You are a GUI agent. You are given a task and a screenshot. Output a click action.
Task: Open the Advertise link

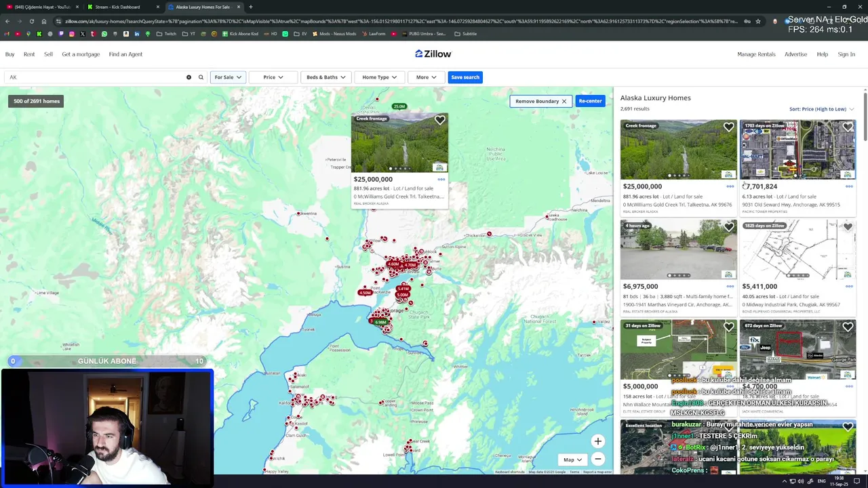(x=795, y=54)
